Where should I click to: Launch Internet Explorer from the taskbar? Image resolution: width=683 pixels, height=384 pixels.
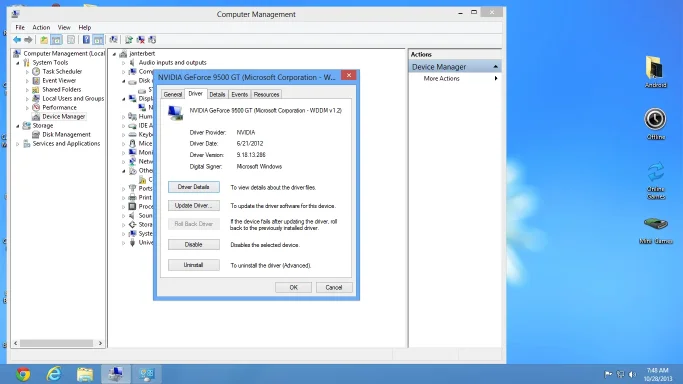(54, 374)
